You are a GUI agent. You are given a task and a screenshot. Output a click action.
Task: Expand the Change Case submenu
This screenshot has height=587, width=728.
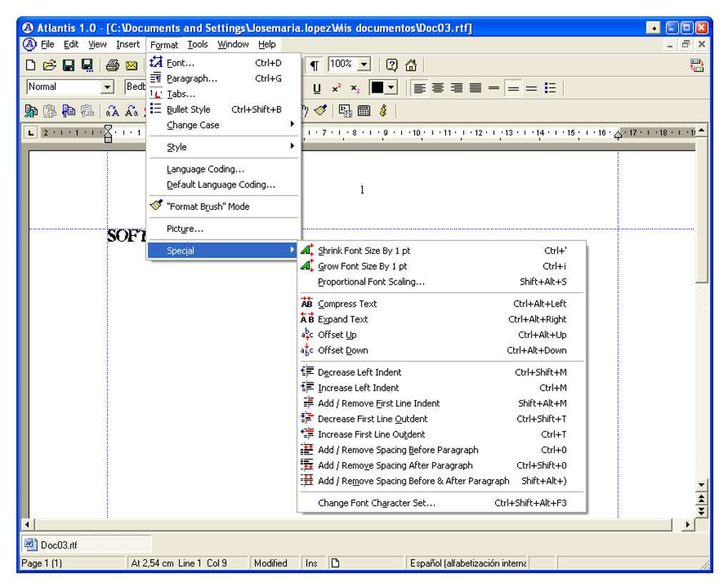[193, 125]
